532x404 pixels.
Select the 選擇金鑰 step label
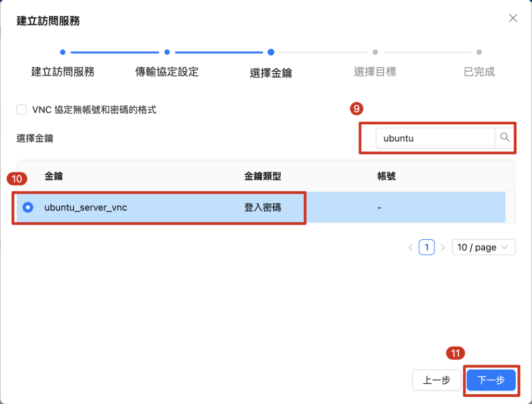pyautogui.click(x=271, y=73)
